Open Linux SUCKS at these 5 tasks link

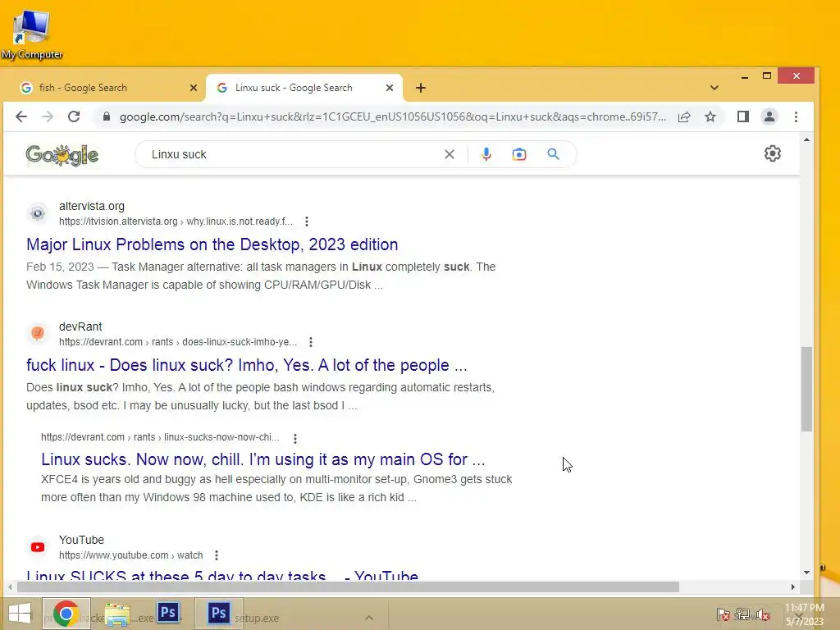pos(222,575)
